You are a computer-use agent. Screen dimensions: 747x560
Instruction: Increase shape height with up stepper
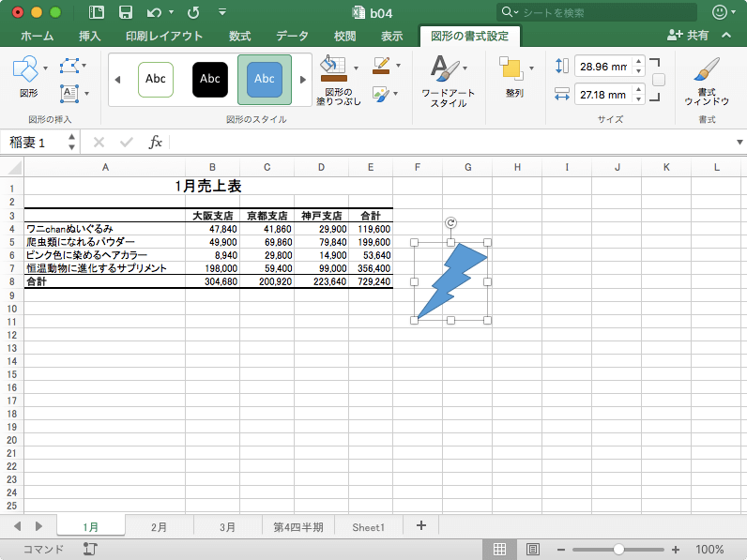(x=639, y=61)
